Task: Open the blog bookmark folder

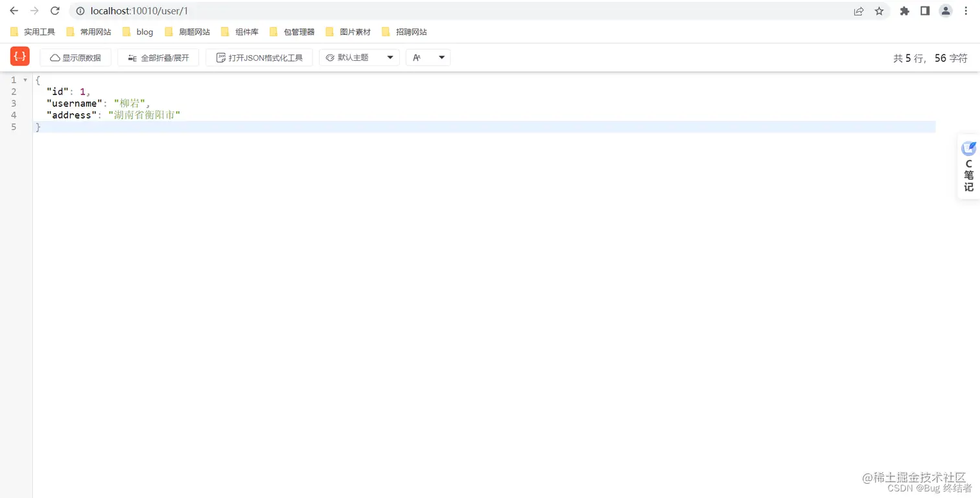Action: (137, 32)
